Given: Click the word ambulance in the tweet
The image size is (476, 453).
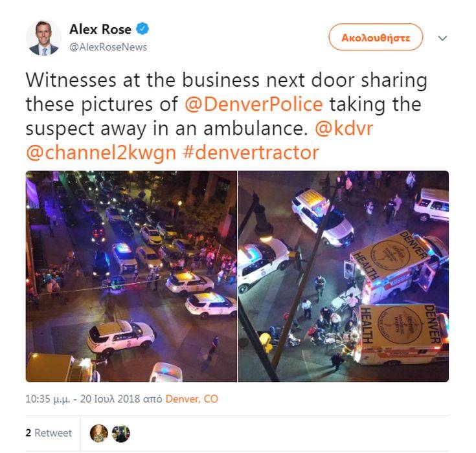Looking at the screenshot, I should point(253,129).
